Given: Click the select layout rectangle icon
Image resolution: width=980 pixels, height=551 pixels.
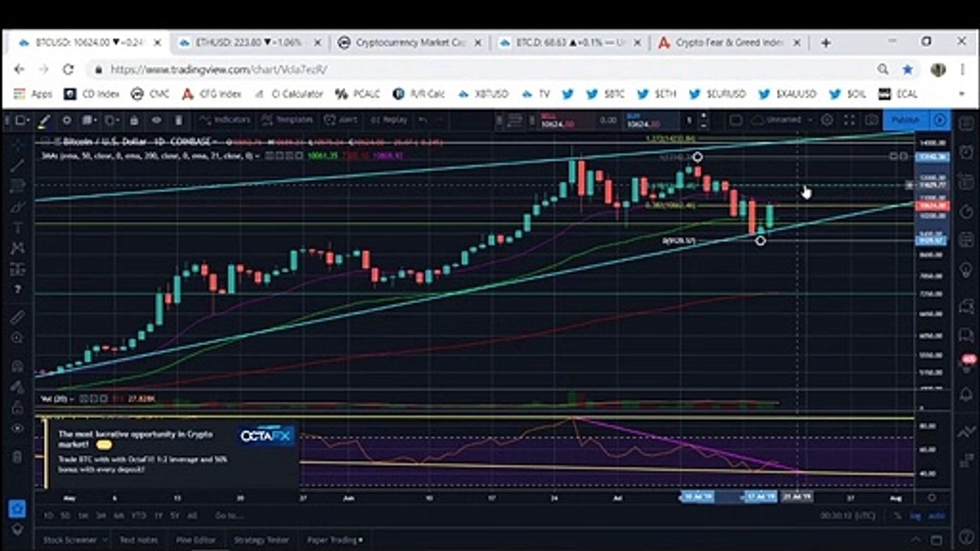Looking at the screenshot, I should [x=736, y=120].
